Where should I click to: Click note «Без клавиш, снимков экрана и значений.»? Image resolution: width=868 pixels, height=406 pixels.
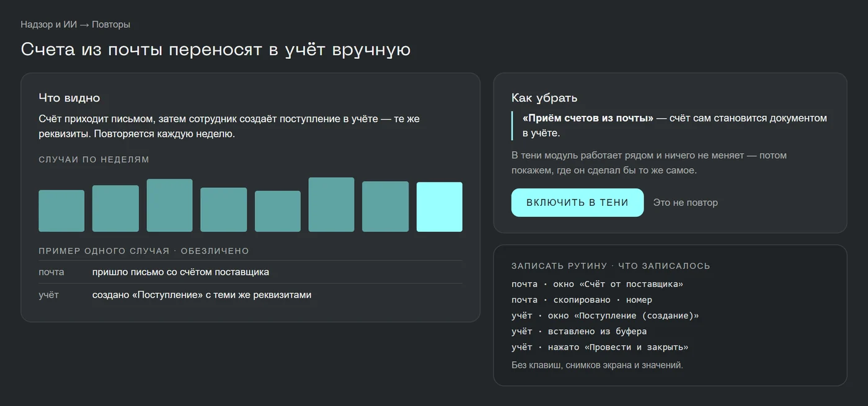(x=597, y=365)
